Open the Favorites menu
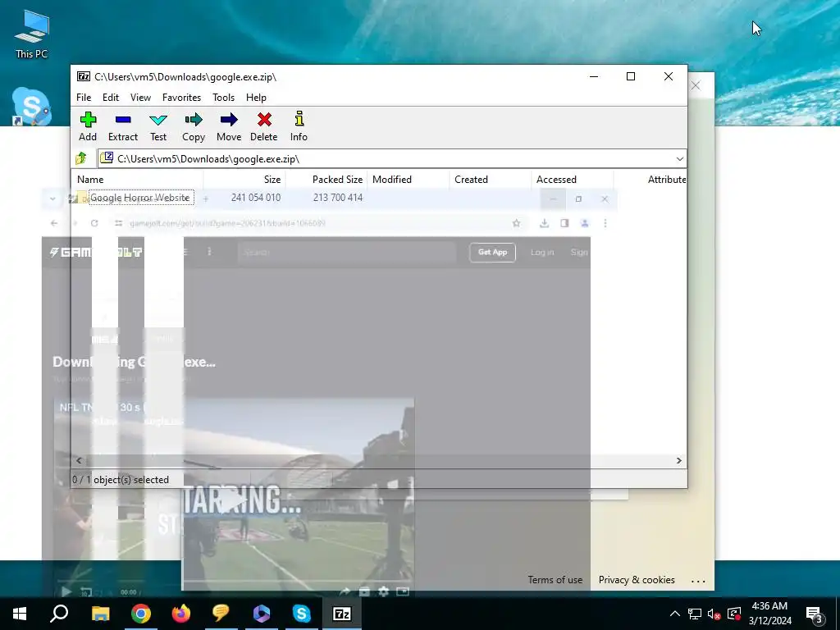The image size is (840, 630). point(181,98)
